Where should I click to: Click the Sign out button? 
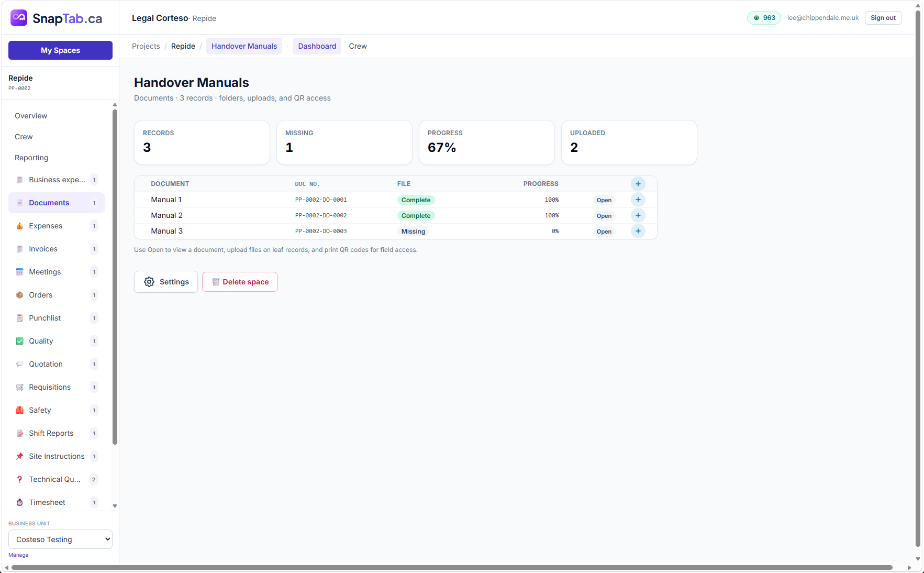coord(883,18)
